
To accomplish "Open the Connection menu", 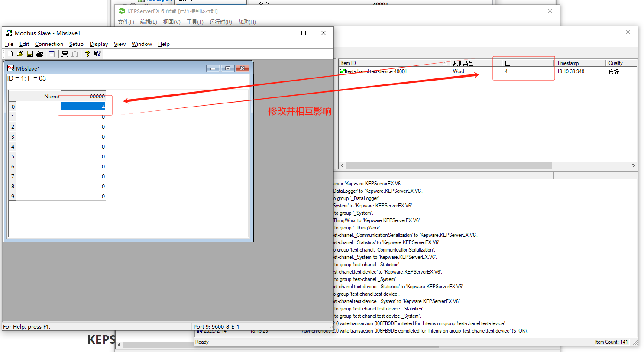I will (x=49, y=44).
